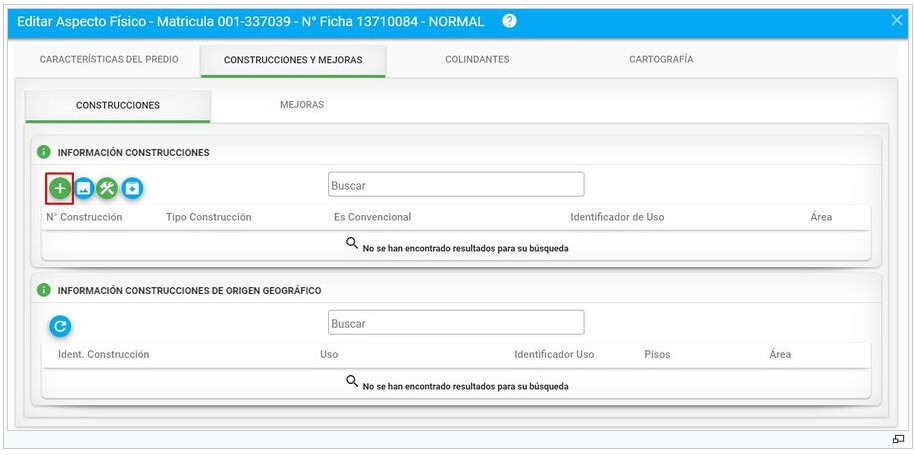Sort by Pisos column header
Screen dimensions: 915x455
pyautogui.click(x=657, y=355)
